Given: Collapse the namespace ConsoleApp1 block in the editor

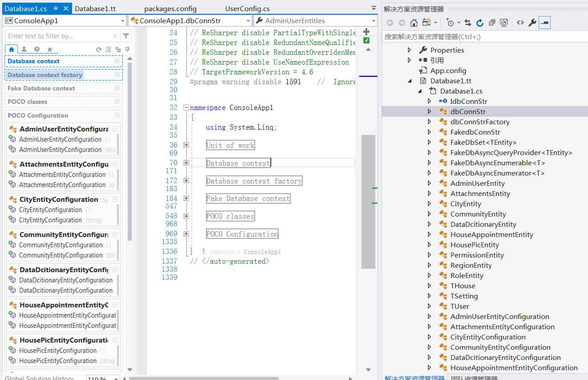Looking at the screenshot, I should point(186,108).
